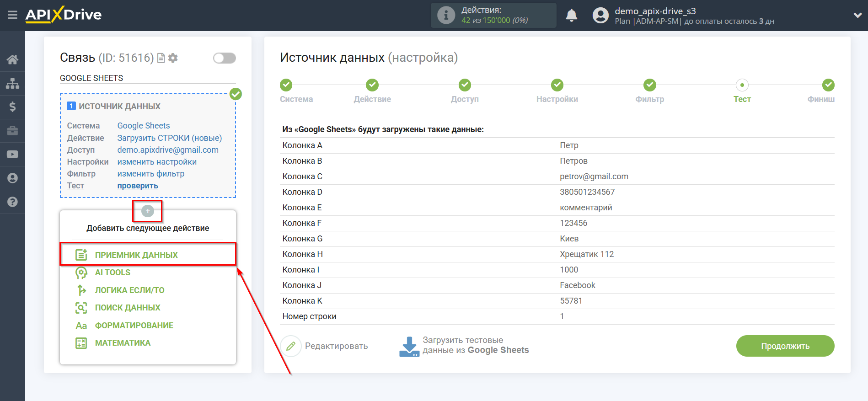This screenshot has height=401, width=868.
Task: Go to Доступ step
Action: click(465, 85)
